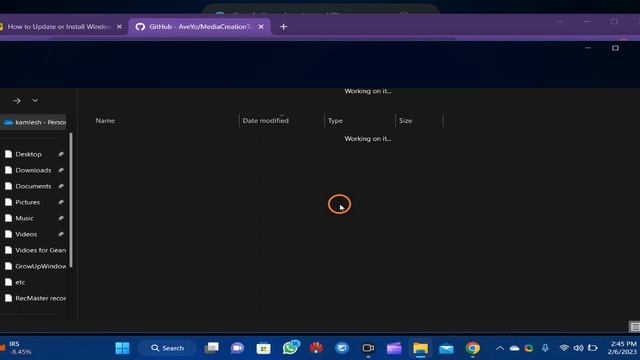Close the GitHub AveYo tab
The height and width of the screenshot is (360, 640).
pyautogui.click(x=261, y=27)
